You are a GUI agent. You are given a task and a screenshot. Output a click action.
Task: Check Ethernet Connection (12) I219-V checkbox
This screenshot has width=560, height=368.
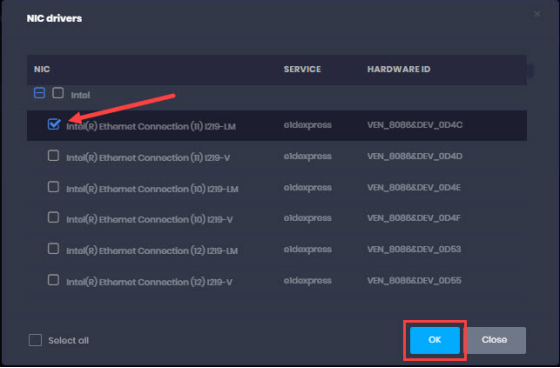tap(54, 280)
